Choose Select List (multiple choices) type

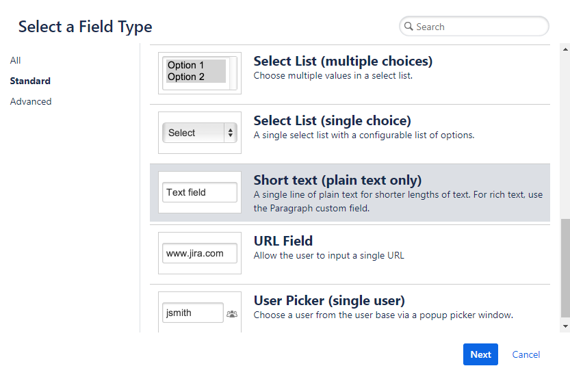tap(350, 75)
